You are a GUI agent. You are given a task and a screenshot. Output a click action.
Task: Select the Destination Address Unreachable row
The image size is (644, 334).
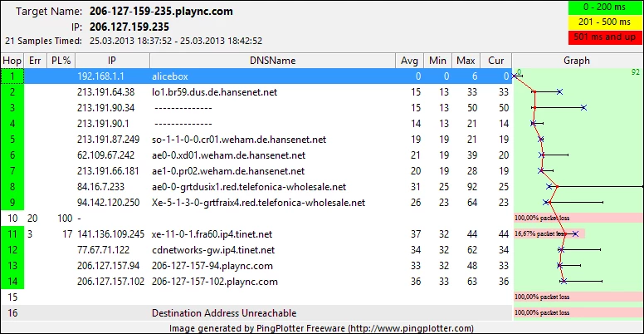point(249,313)
